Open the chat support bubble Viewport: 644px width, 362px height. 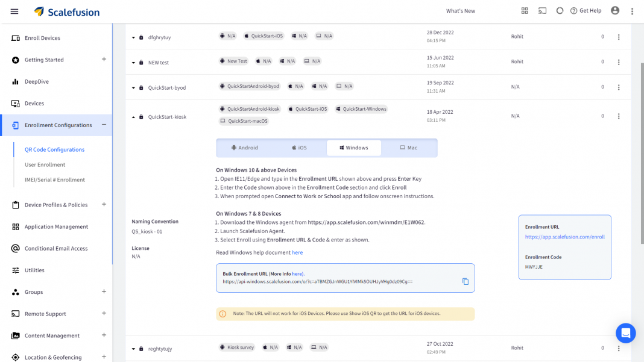point(625,332)
